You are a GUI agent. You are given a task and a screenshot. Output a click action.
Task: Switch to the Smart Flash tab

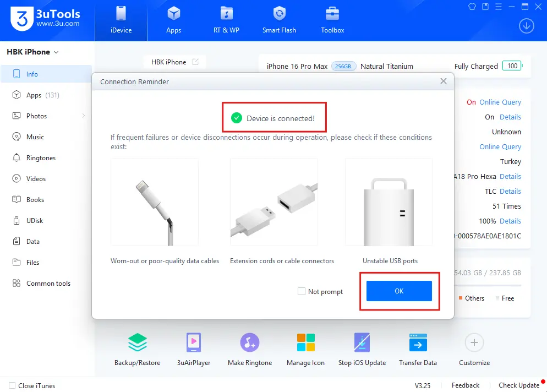tap(279, 20)
